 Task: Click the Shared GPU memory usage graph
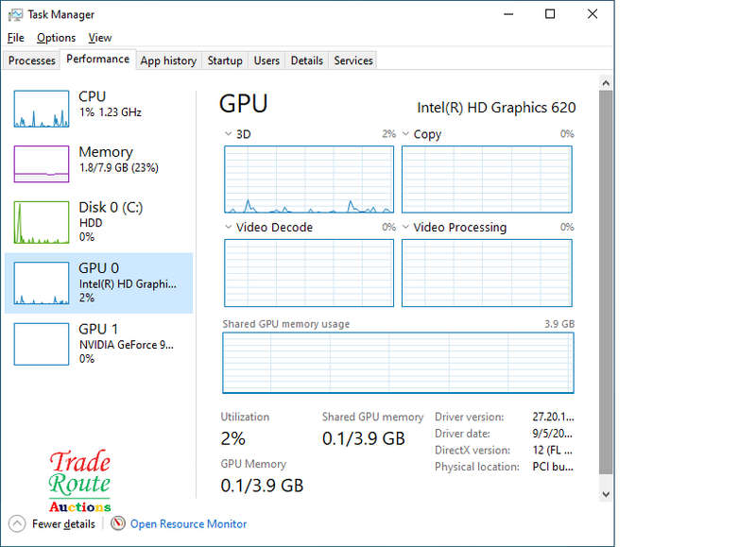(398, 363)
